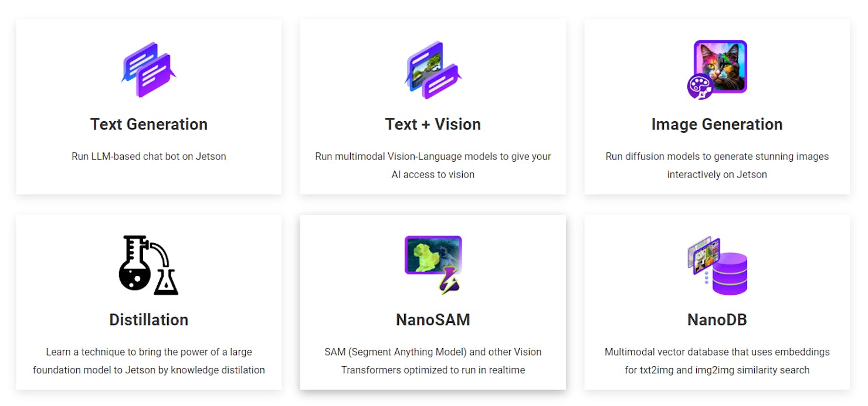868x406 pixels.
Task: Click the Text + Vision image-chat icon
Action: [433, 69]
